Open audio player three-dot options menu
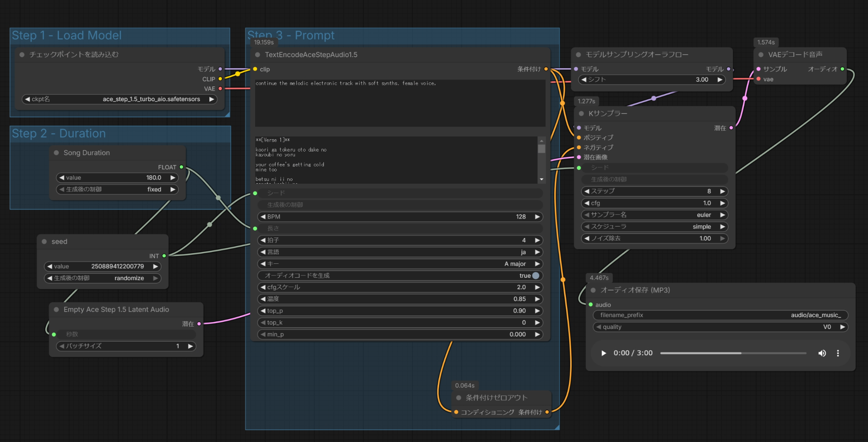Screen dimensions: 868x442 (x=838, y=353)
